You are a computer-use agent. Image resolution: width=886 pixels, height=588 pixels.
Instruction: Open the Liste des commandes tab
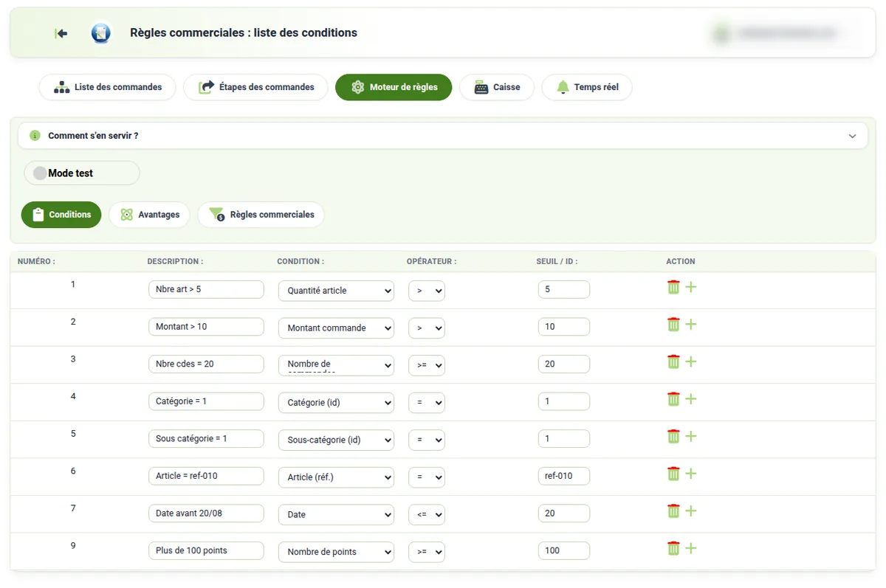[x=108, y=87]
